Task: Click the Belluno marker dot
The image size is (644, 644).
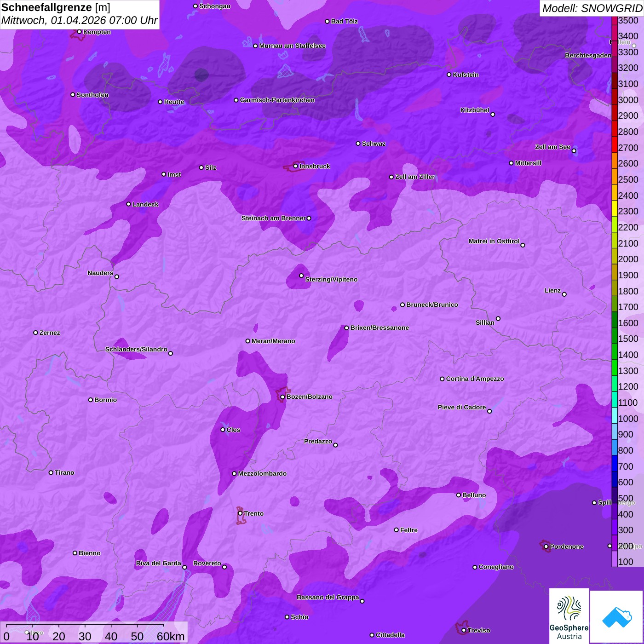Action: click(x=458, y=495)
